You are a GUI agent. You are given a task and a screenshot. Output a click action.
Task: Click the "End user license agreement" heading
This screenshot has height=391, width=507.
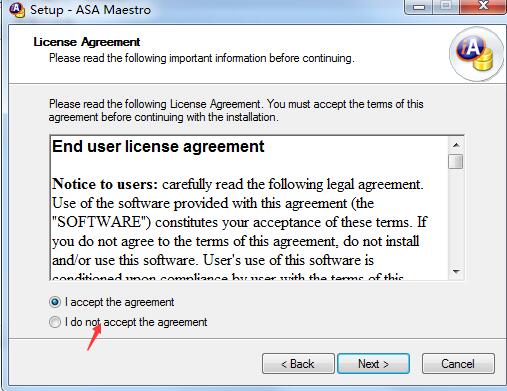click(x=158, y=146)
